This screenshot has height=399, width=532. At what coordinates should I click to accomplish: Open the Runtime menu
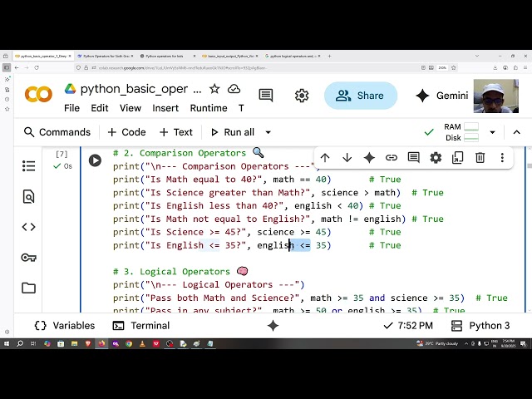[209, 108]
